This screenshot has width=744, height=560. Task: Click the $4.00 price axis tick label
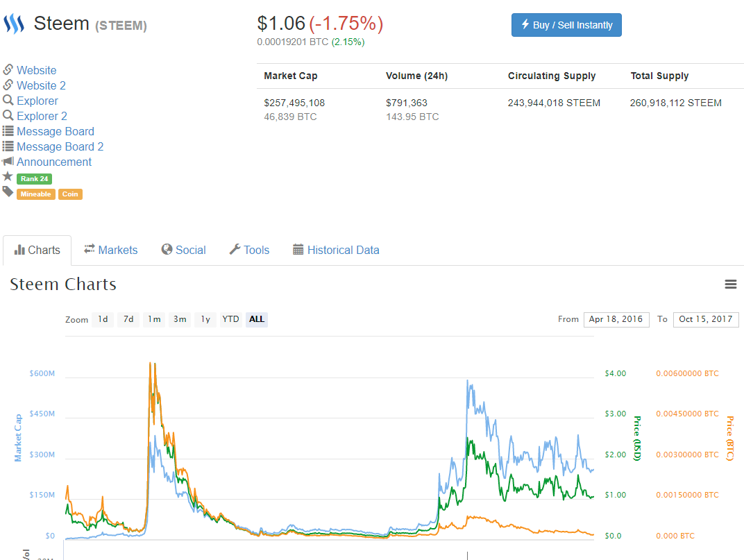tap(616, 373)
